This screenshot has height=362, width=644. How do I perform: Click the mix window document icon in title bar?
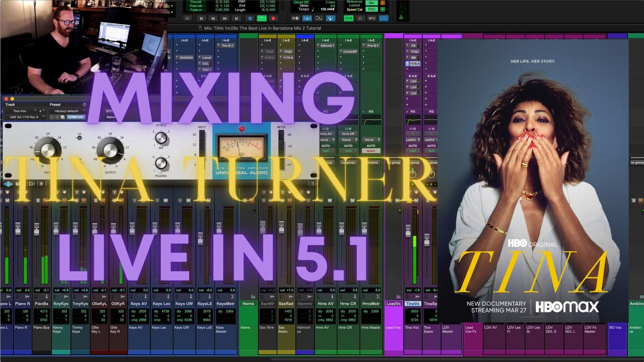200,28
